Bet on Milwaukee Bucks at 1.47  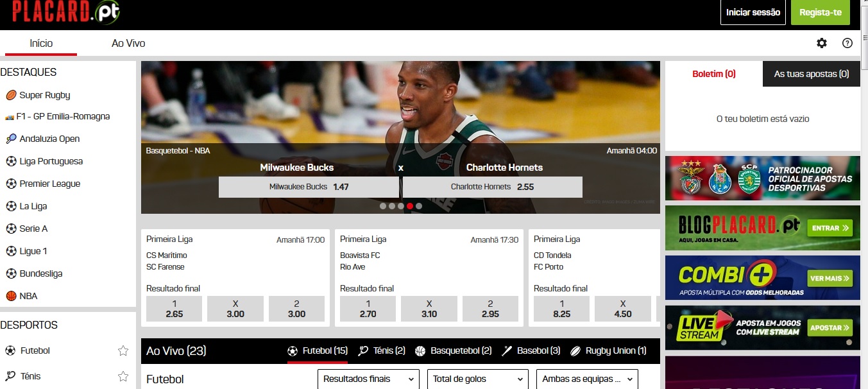309,187
